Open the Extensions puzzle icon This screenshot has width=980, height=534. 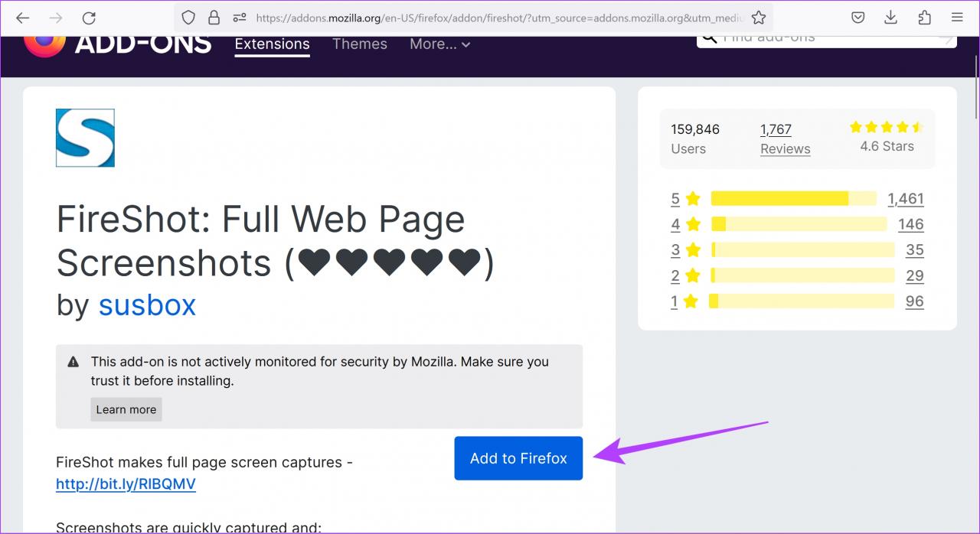(x=924, y=18)
